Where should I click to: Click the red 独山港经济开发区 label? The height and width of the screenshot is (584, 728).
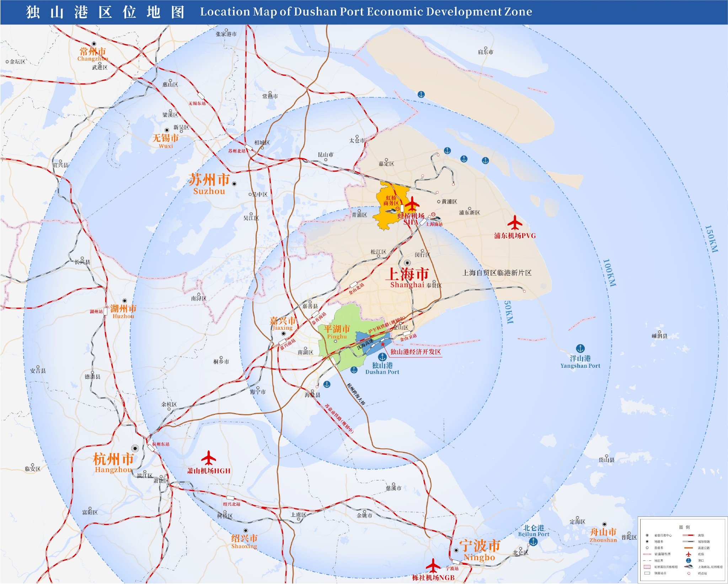click(x=416, y=352)
